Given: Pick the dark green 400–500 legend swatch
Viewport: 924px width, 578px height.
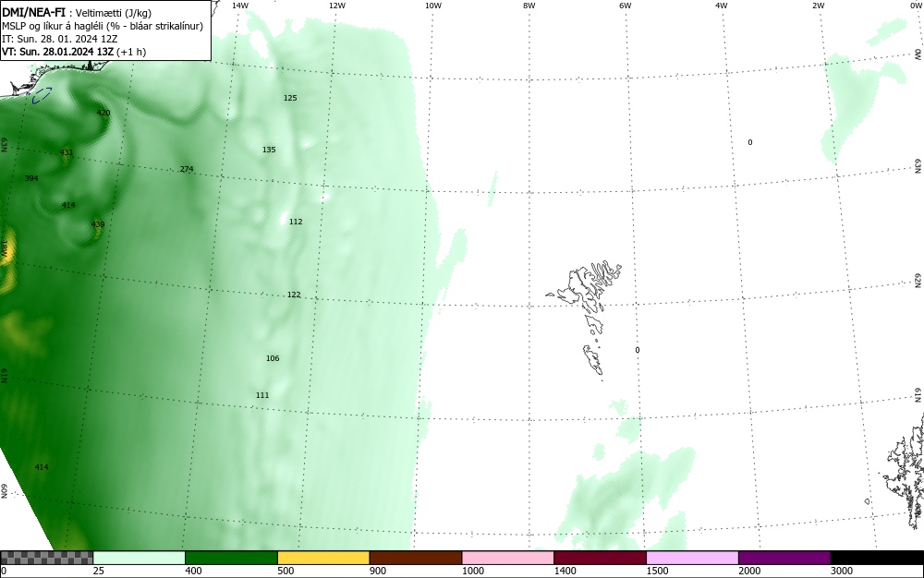Looking at the screenshot, I should click(231, 558).
